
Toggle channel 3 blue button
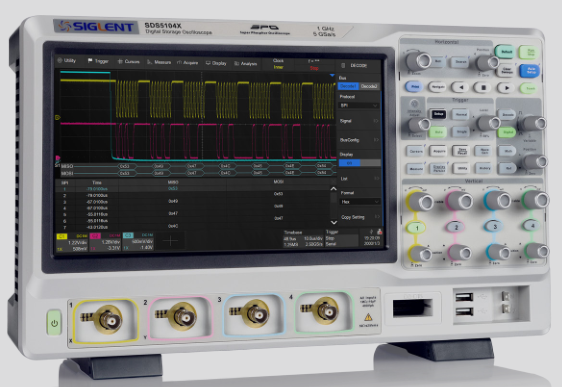pos(495,226)
